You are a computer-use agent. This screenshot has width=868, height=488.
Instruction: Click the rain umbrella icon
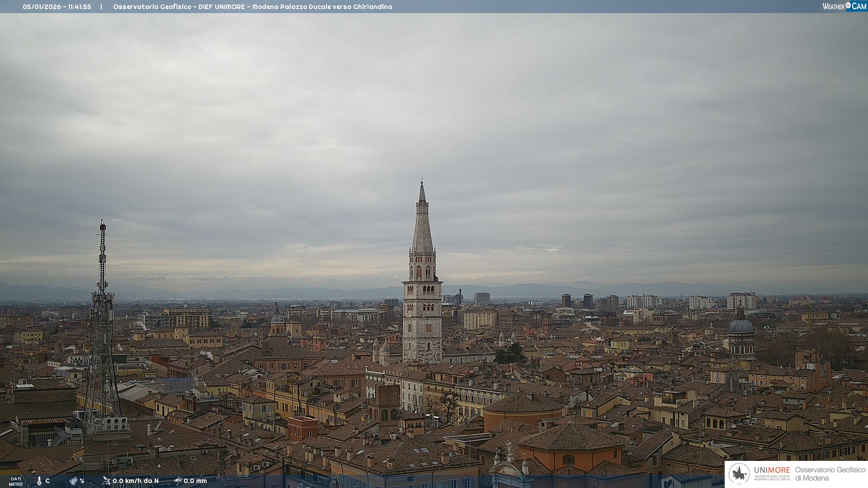[178, 481]
